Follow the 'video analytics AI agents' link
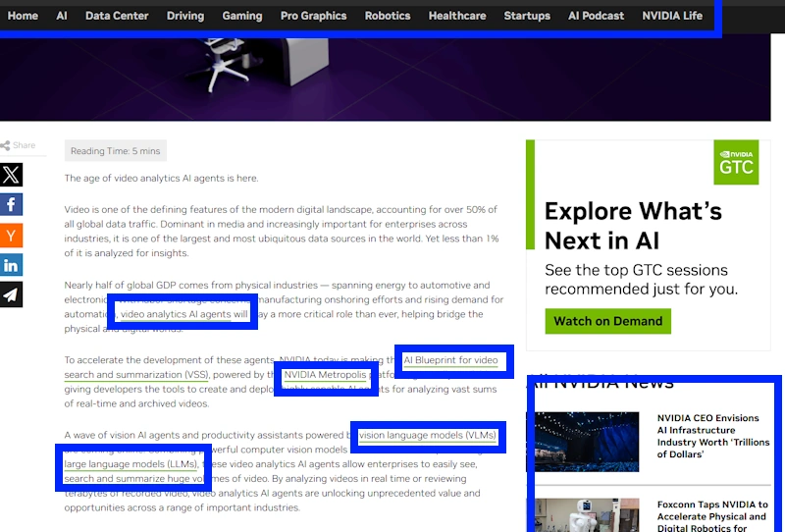 coord(176,314)
